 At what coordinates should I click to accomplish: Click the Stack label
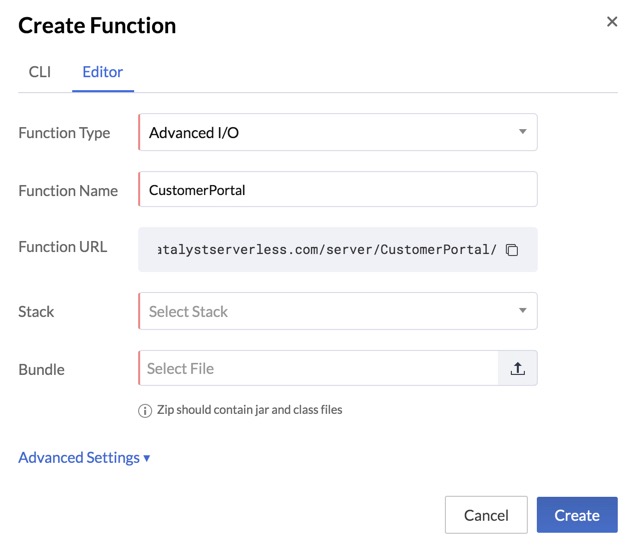pyautogui.click(x=36, y=311)
